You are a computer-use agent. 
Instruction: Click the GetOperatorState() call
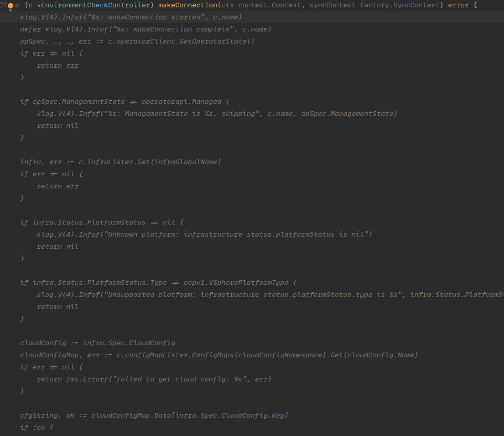pos(217,41)
